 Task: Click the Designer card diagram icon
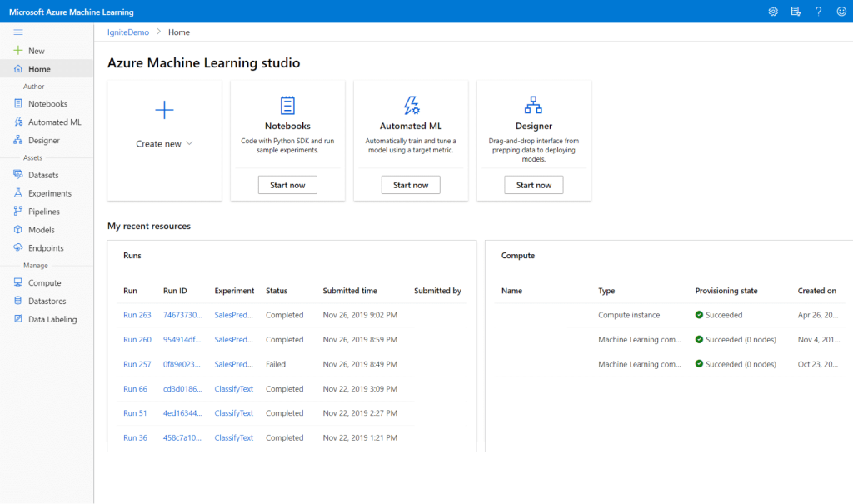pyautogui.click(x=534, y=105)
